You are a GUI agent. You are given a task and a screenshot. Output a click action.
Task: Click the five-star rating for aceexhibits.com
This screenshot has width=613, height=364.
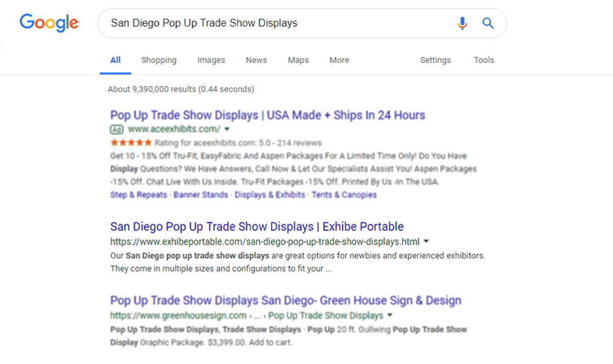pyautogui.click(x=131, y=143)
